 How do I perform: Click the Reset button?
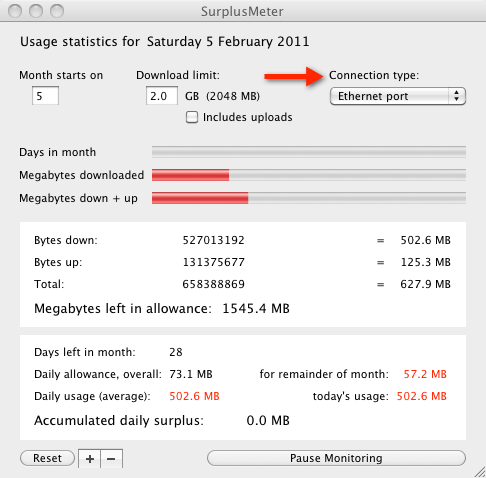(x=47, y=458)
